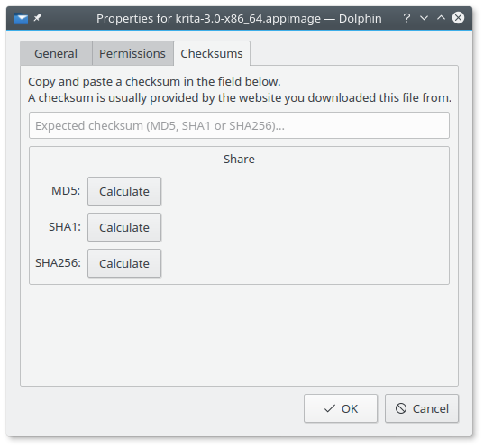The width and height of the screenshot is (484, 448).
Task: Select the Checksums tab
Action: tap(212, 53)
